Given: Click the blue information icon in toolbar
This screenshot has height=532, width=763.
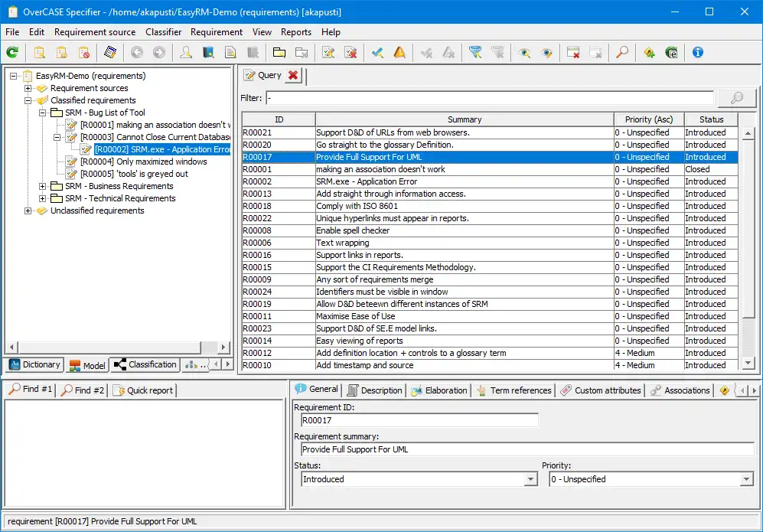Looking at the screenshot, I should click(x=697, y=53).
